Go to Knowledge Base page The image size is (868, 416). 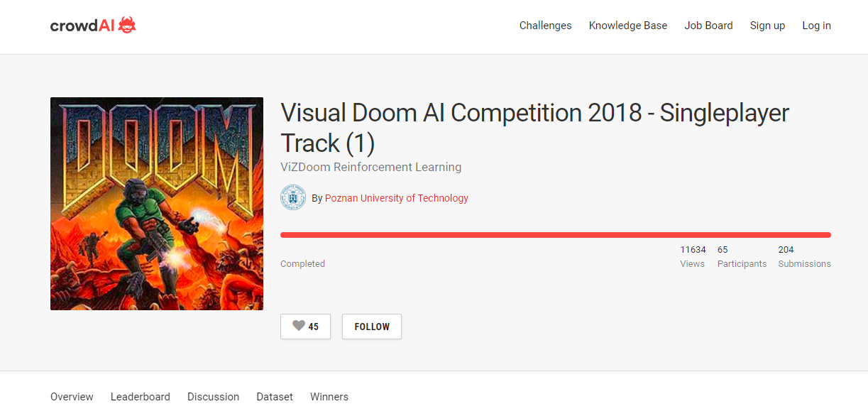click(x=628, y=26)
